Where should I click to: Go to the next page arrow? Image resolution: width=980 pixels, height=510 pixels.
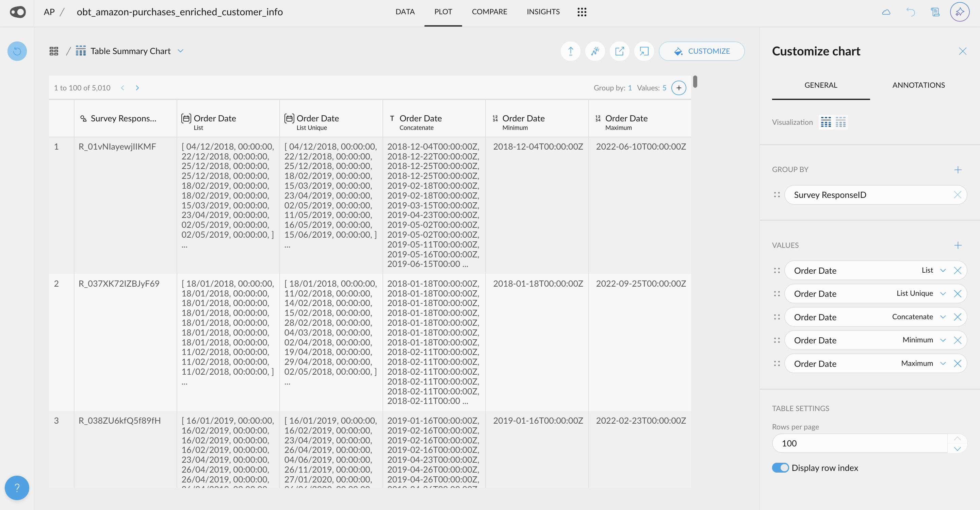(137, 88)
